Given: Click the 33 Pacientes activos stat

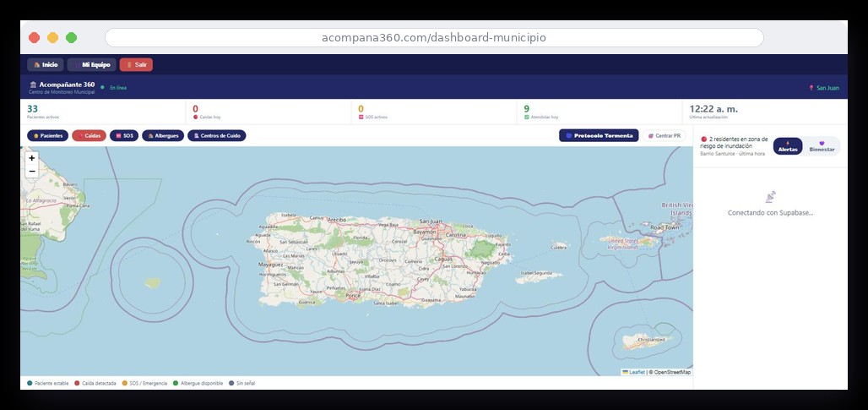Looking at the screenshot, I should pyautogui.click(x=102, y=112).
